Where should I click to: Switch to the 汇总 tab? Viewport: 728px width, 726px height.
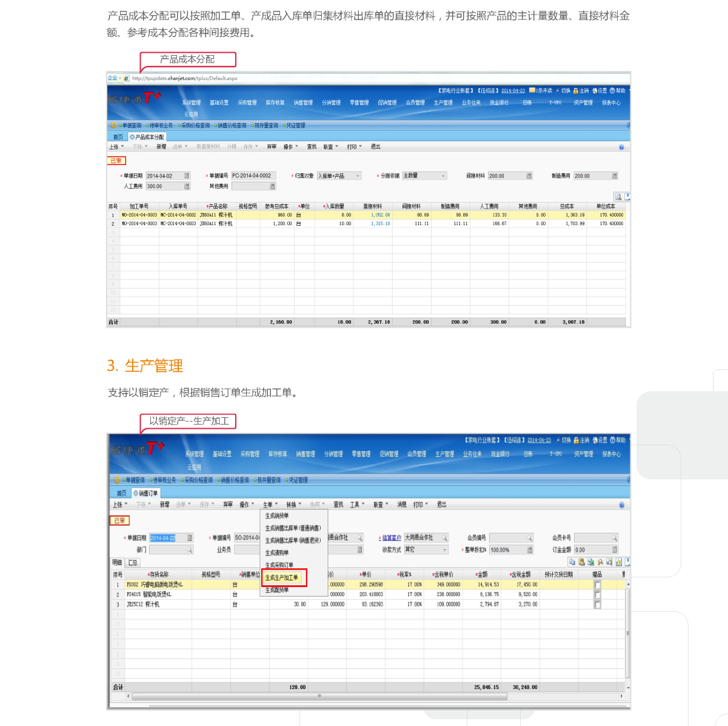point(132,563)
